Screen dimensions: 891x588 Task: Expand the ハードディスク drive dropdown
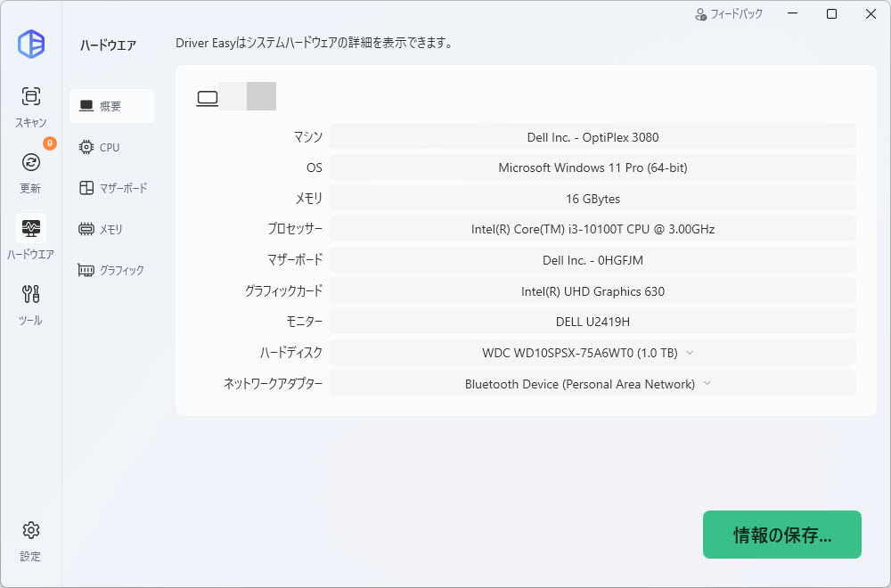(x=690, y=353)
